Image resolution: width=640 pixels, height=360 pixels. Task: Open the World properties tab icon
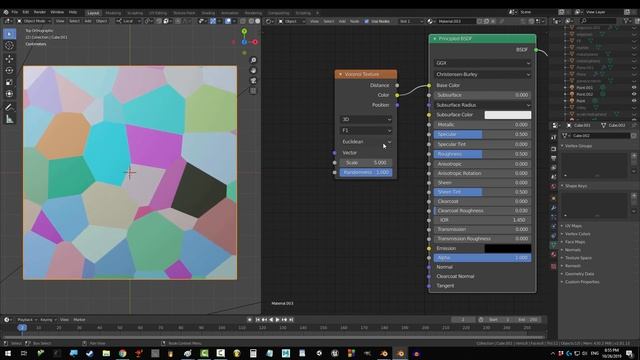point(553,187)
